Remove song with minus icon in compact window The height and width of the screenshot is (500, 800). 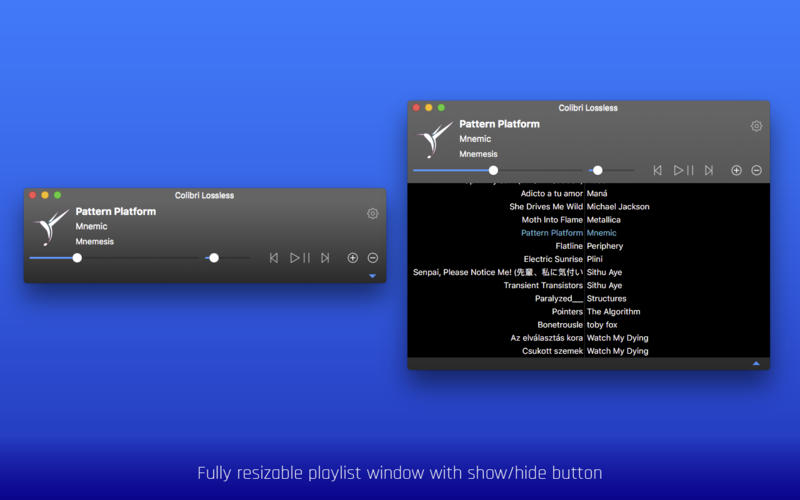tap(373, 258)
